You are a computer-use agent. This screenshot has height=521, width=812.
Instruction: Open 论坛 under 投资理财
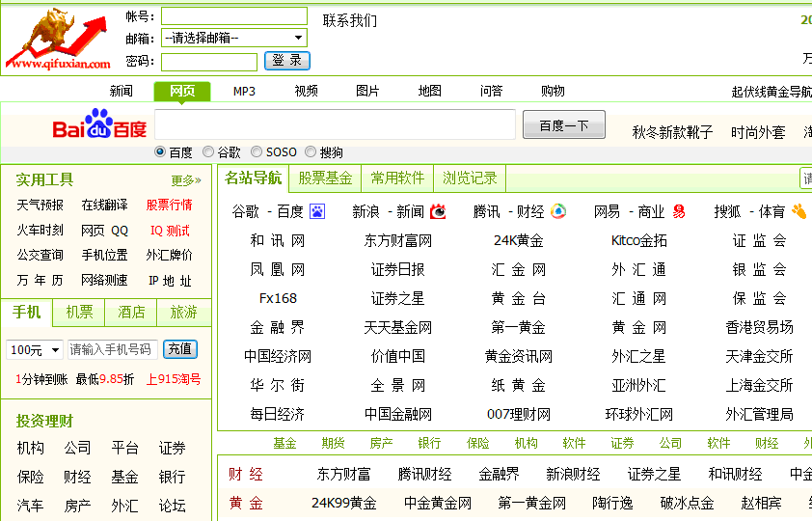pyautogui.click(x=172, y=506)
